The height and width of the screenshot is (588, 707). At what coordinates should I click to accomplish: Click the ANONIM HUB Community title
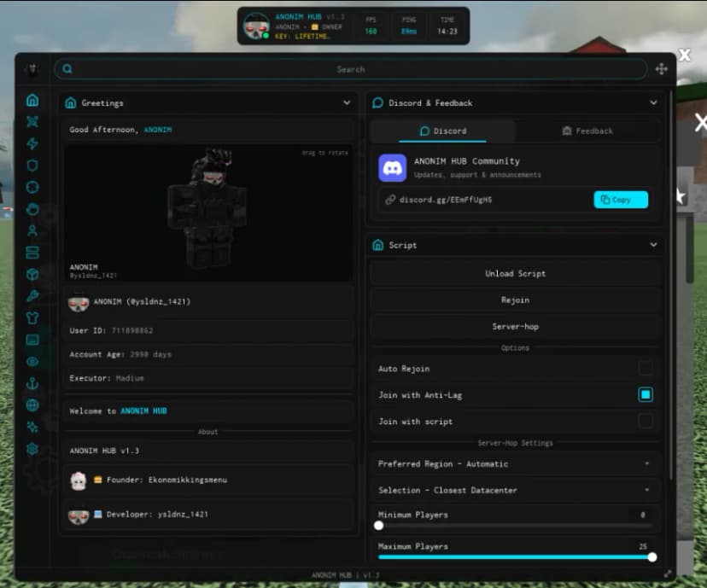[467, 160]
